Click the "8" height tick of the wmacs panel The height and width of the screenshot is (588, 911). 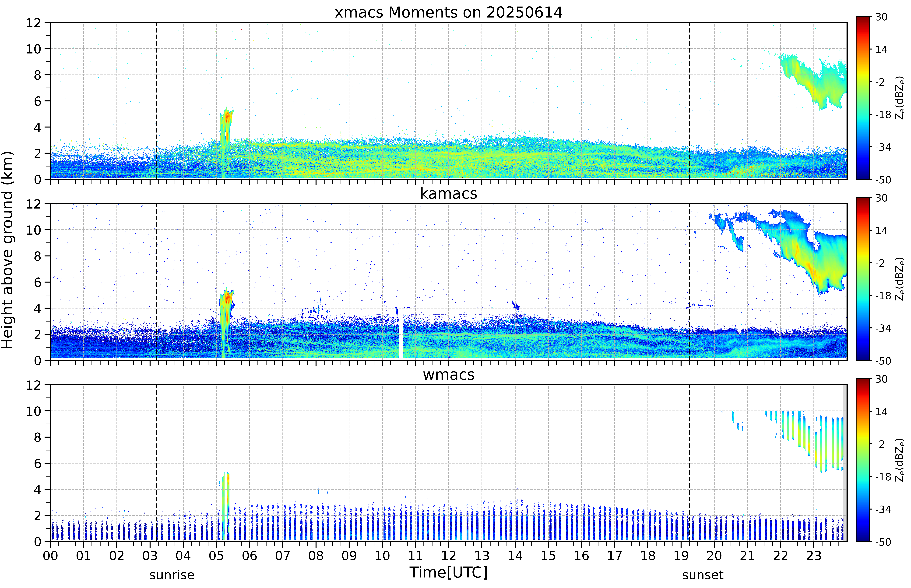[37, 437]
